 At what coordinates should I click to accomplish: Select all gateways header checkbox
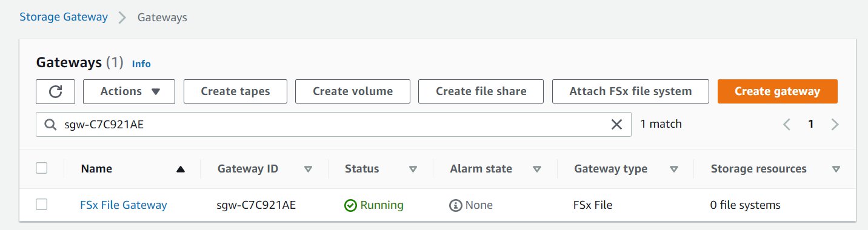(x=42, y=168)
